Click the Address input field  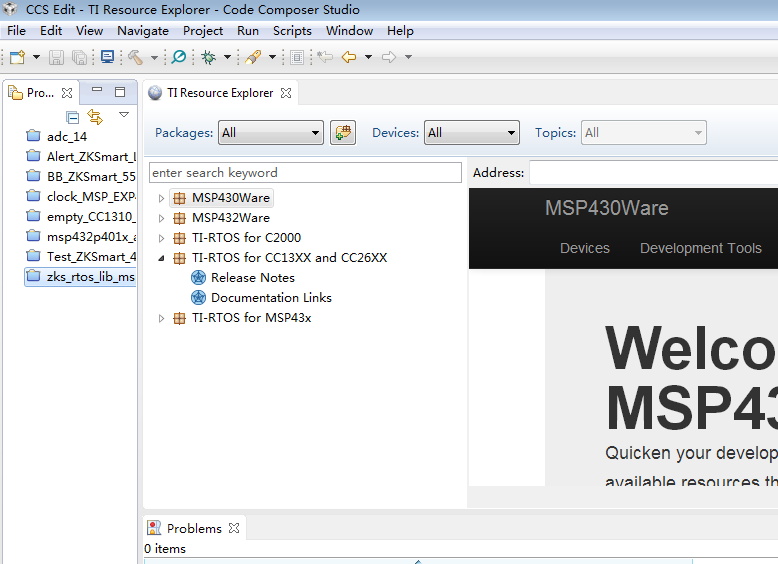click(x=653, y=173)
